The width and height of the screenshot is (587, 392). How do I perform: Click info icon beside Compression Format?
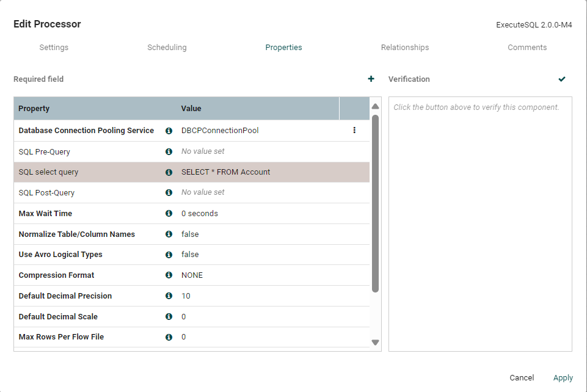click(169, 275)
